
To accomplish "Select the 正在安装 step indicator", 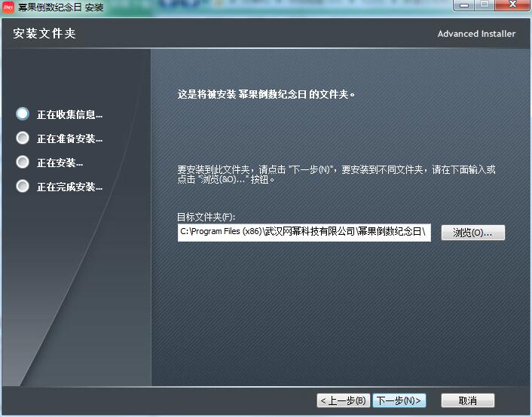I will pyautogui.click(x=23, y=162).
